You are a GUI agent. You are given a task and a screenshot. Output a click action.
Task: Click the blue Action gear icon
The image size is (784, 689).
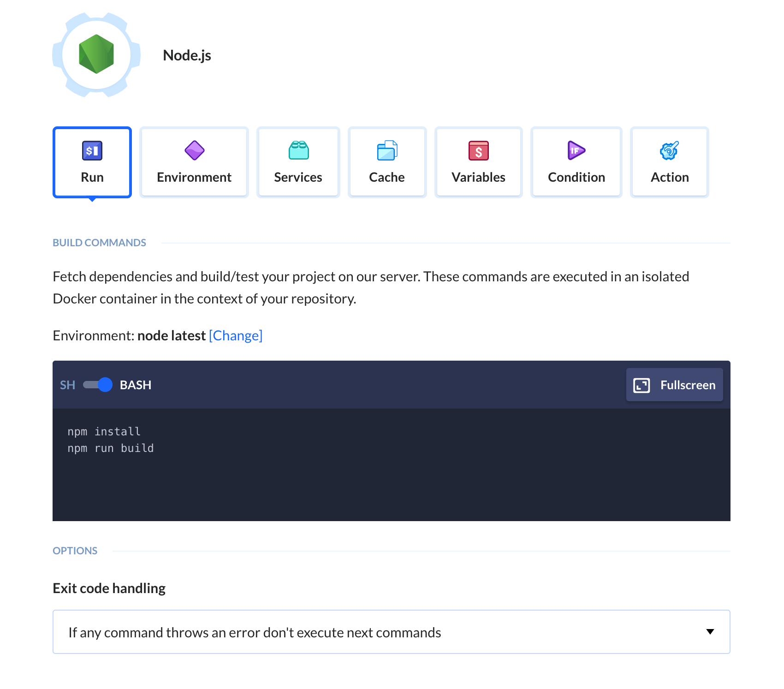[670, 150]
